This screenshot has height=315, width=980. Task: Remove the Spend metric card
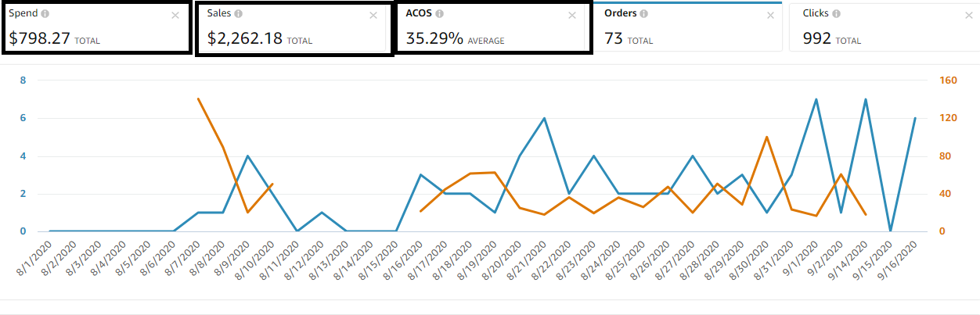pyautogui.click(x=175, y=15)
